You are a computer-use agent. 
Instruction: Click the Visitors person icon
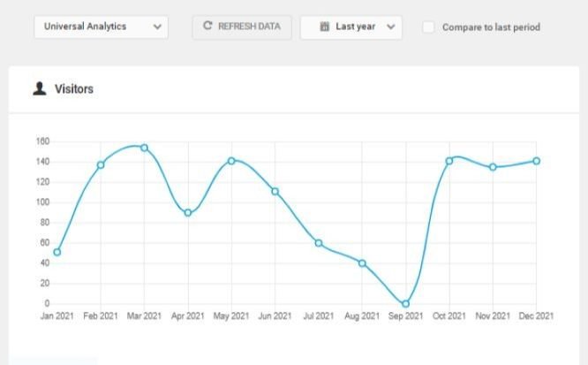click(x=40, y=88)
